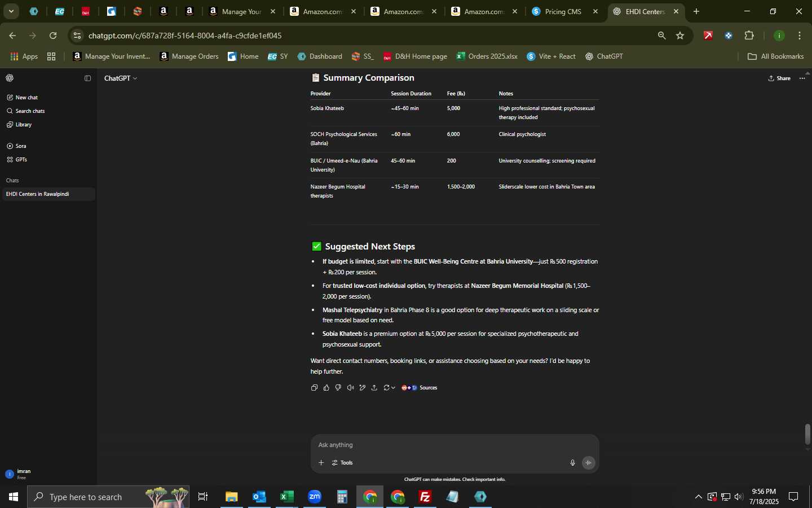Open the Apps bookmark
The width and height of the screenshot is (812, 508).
point(24,56)
